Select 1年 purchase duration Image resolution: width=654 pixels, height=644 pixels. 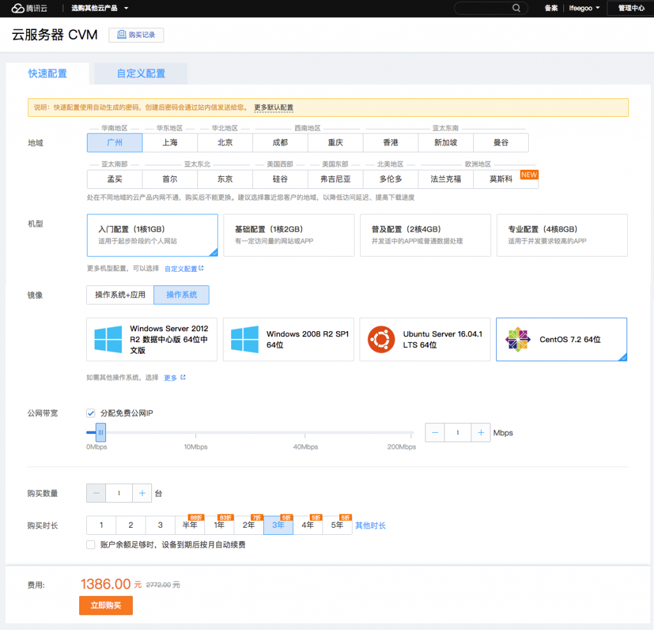tap(220, 525)
